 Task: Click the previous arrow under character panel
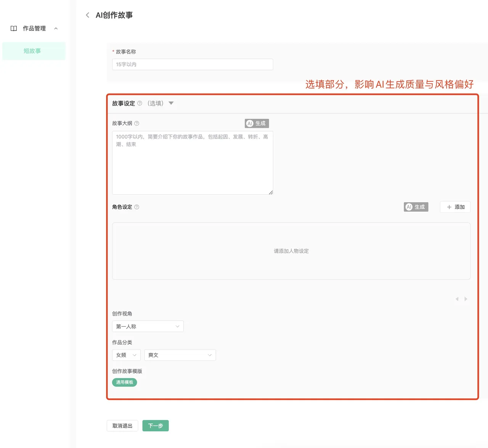(x=457, y=299)
